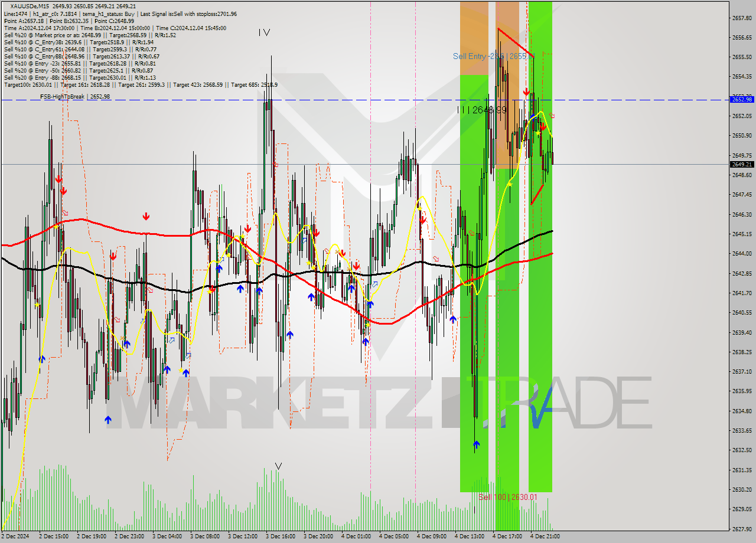Image resolution: width=756 pixels, height=543 pixels.
Task: Select the '3 Dec 20:00' time axis label
Action: (318, 537)
